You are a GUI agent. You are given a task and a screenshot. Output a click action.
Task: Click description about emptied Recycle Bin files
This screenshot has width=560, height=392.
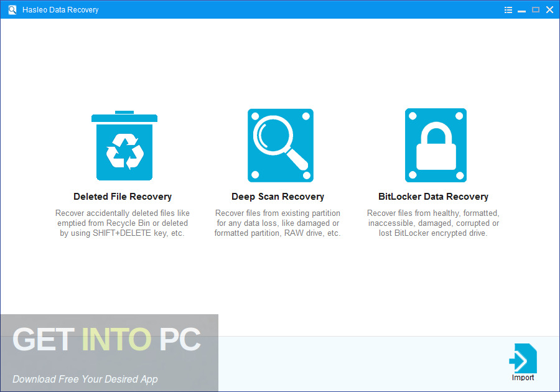coord(123,223)
